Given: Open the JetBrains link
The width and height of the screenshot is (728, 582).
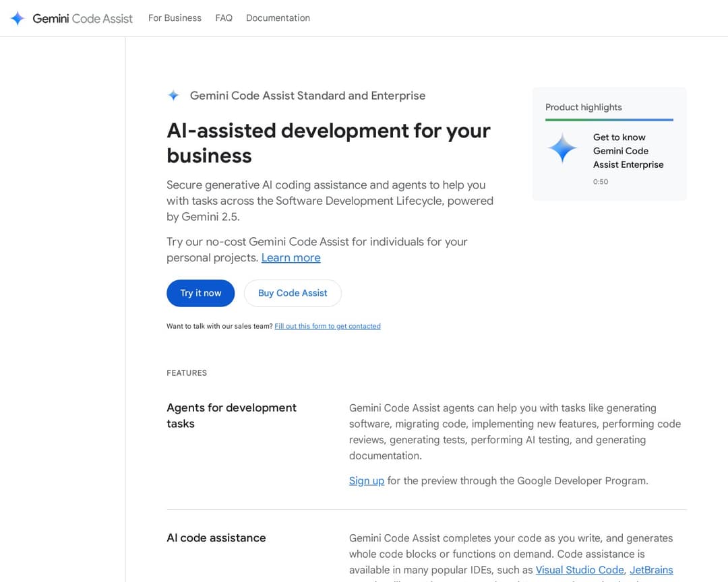Looking at the screenshot, I should [x=651, y=570].
